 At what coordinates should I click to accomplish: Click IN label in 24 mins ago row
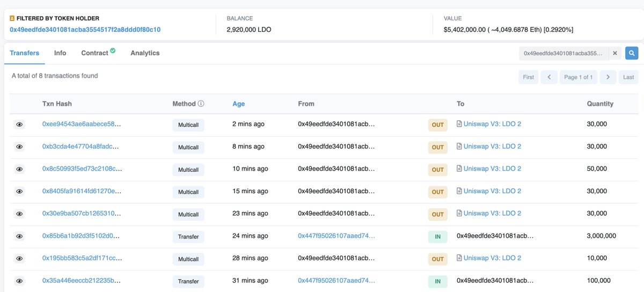[438, 237]
